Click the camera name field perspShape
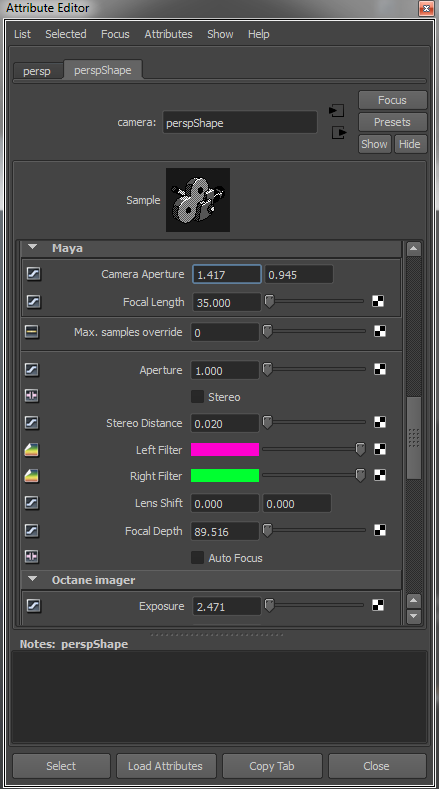 pos(240,122)
